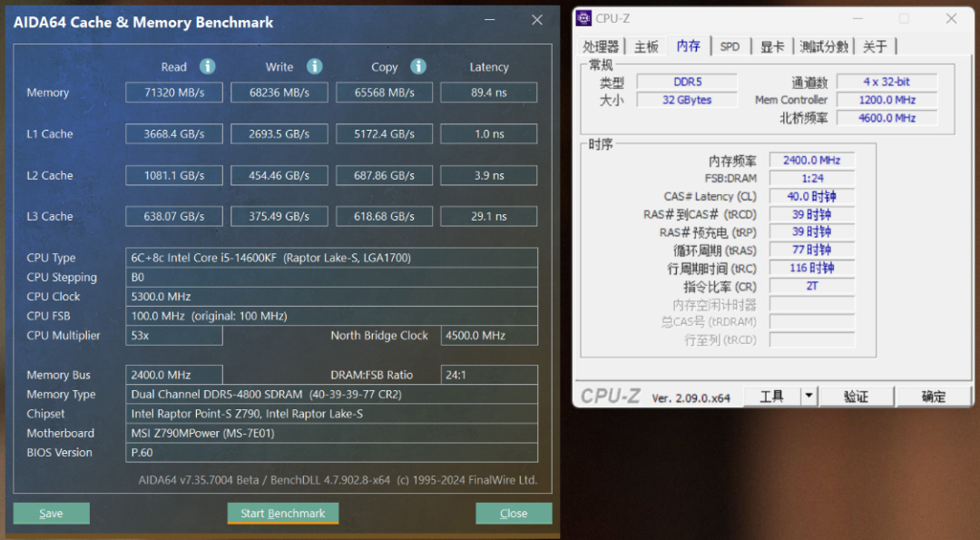Click the L1 Cache Copy value 5172.4 GB/s

(385, 133)
